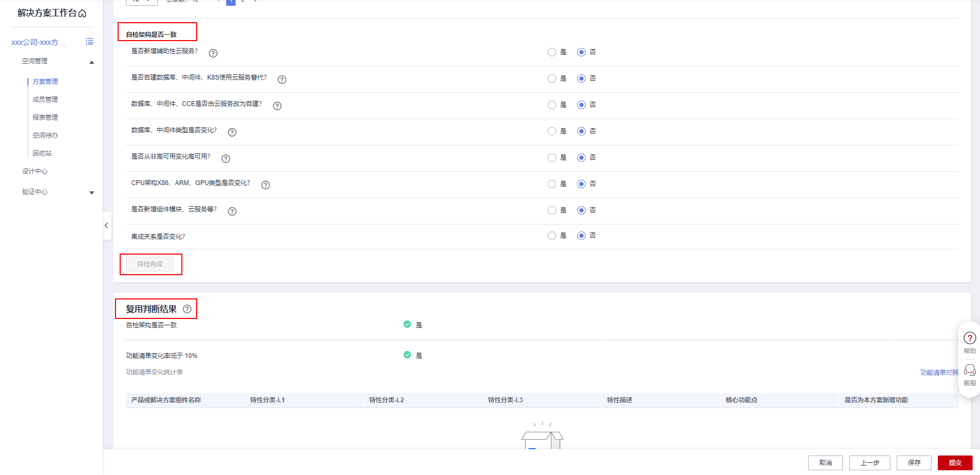Select 是 for 集成关系是否变化
This screenshot has height=475, width=980.
pos(552,236)
